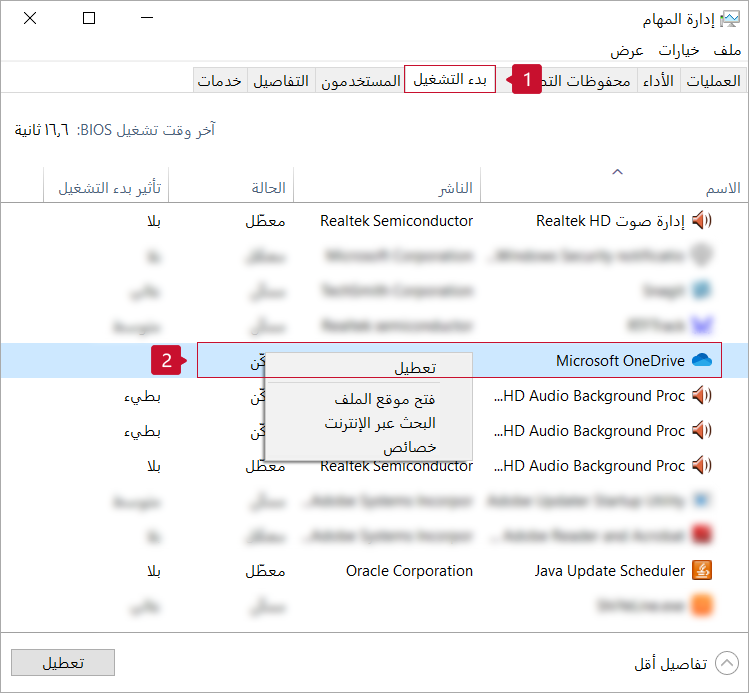Click the sort arrow above name column
The width and height of the screenshot is (749, 693).
617,173
